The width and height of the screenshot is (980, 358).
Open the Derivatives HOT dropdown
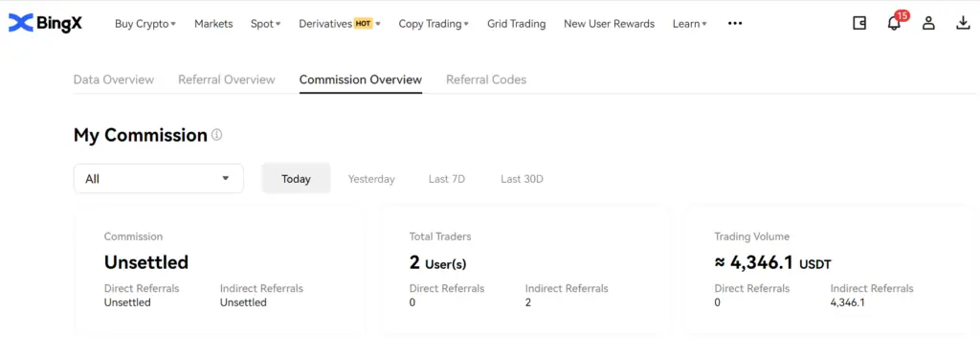pyautogui.click(x=340, y=24)
